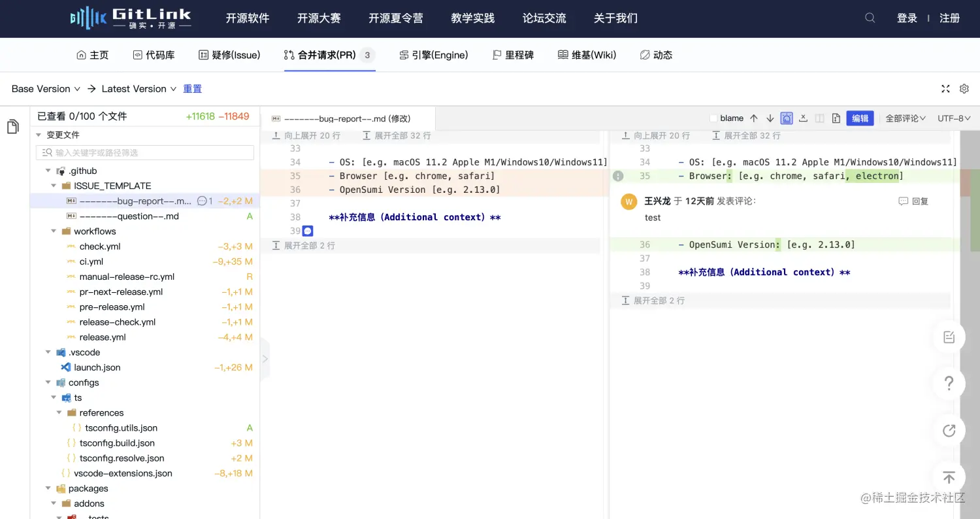Click the floating note-edit button
Screen dimensions: 980x519
(x=949, y=337)
